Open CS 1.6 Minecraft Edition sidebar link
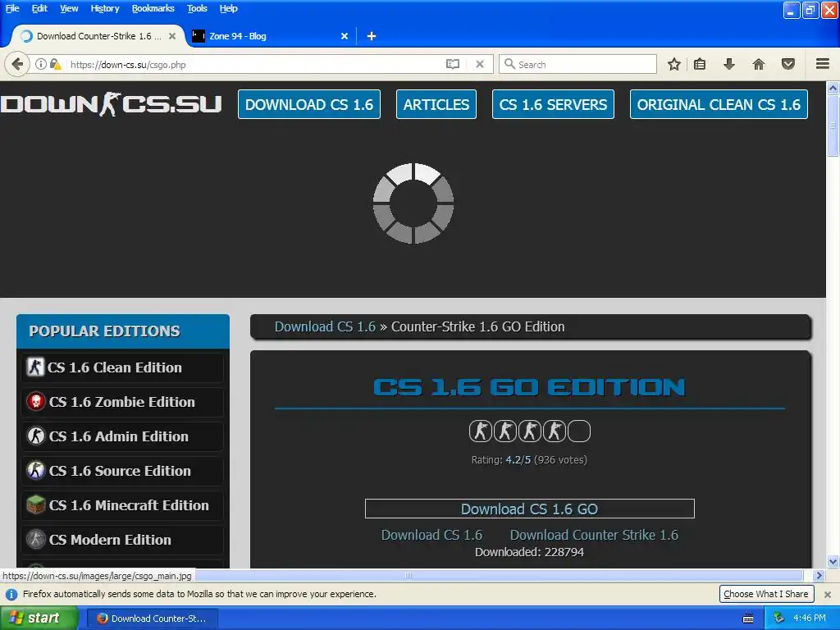Viewport: 840px width, 630px height. point(122,505)
